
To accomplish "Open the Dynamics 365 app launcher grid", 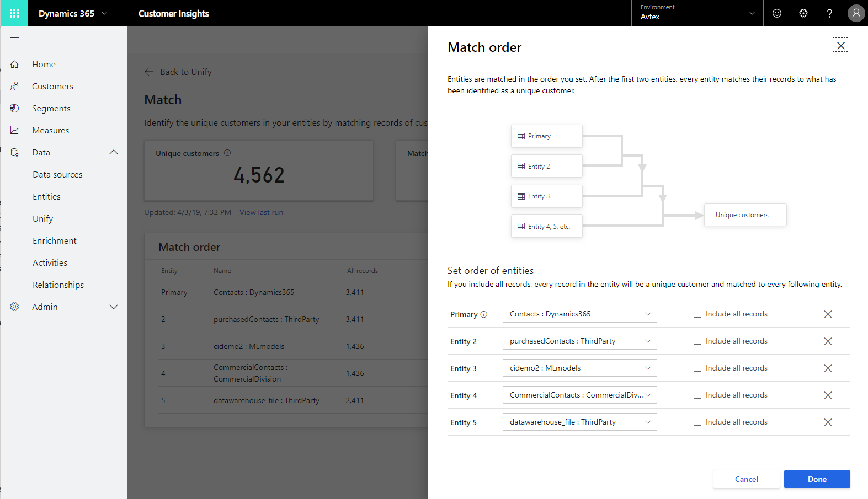I will [x=14, y=13].
